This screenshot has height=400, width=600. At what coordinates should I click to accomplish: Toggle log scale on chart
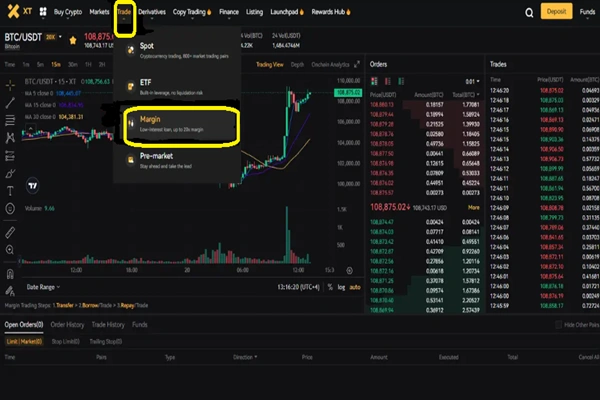[x=341, y=287]
